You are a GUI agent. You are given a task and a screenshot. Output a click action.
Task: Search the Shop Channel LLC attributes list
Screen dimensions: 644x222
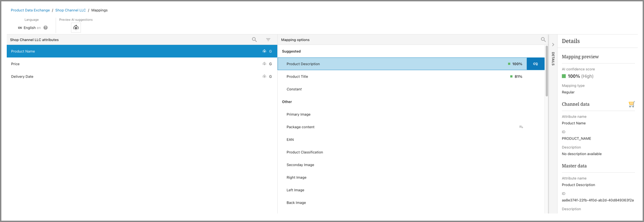coord(254,40)
